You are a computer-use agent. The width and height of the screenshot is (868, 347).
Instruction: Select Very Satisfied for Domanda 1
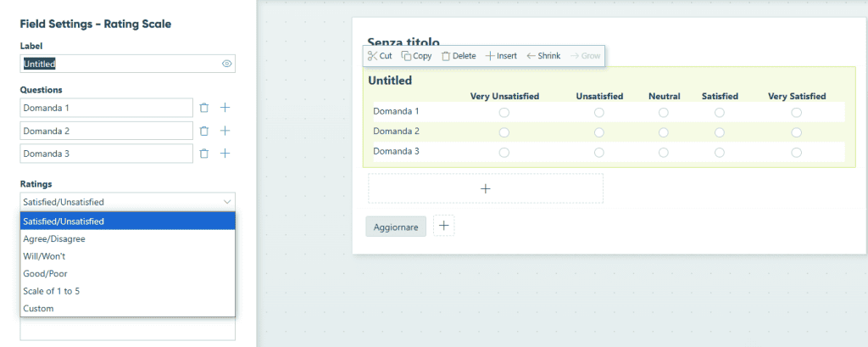pos(796,113)
